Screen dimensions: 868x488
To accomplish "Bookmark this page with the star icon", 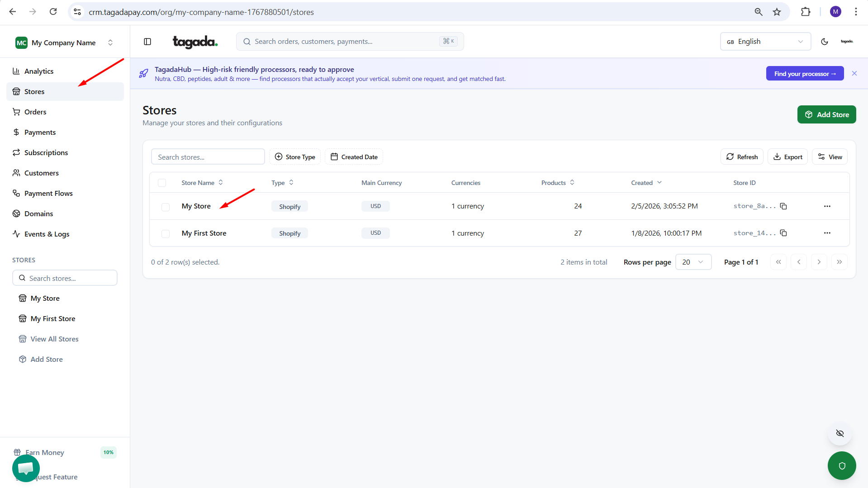I will click(x=777, y=12).
